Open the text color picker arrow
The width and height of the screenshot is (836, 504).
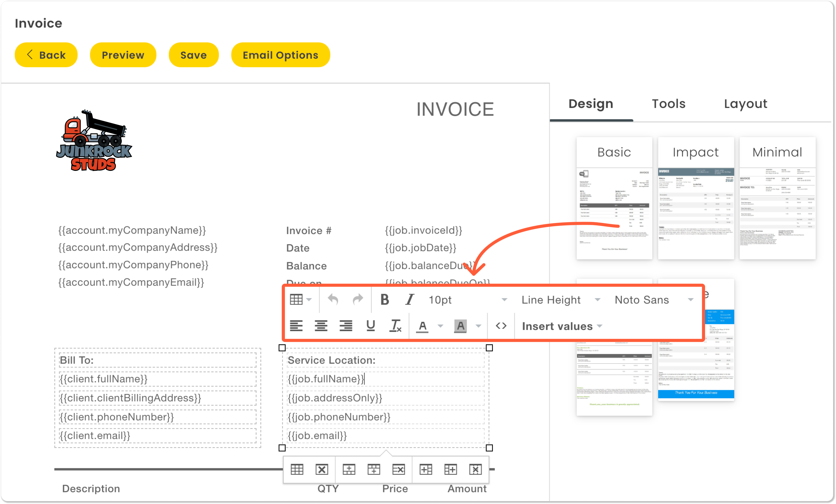pyautogui.click(x=440, y=326)
